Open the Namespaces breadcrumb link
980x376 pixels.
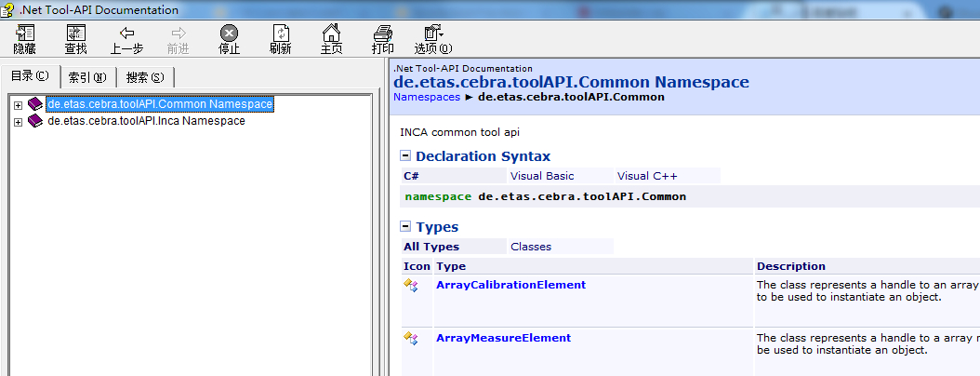tap(427, 97)
